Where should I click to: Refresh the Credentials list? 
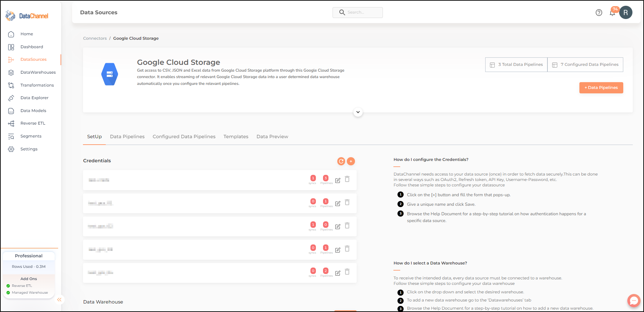pyautogui.click(x=341, y=161)
